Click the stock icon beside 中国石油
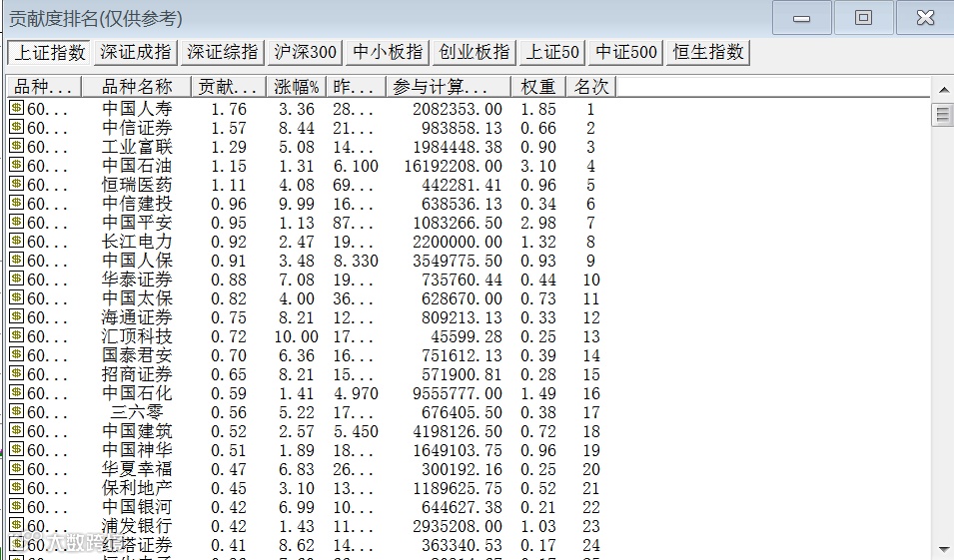 (x=16, y=165)
